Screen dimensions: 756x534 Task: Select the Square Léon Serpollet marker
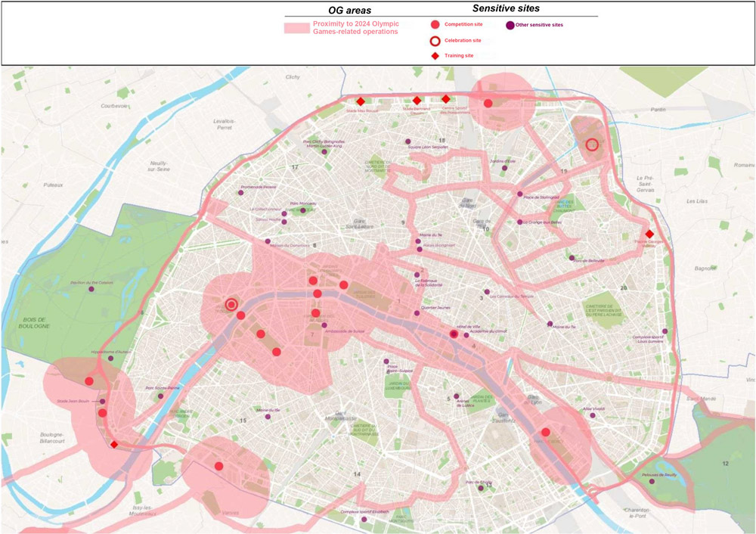[408, 141]
